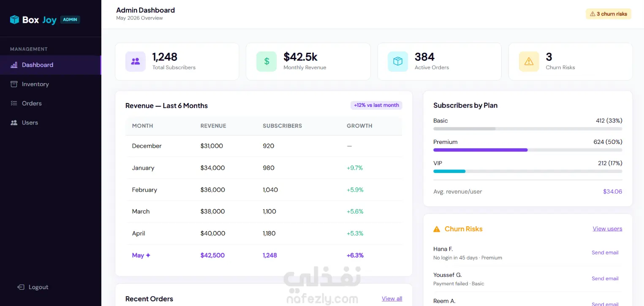Viewport: 644px width, 306px height.
Task: Click the $38,000 revenue value
Action: coord(212,211)
